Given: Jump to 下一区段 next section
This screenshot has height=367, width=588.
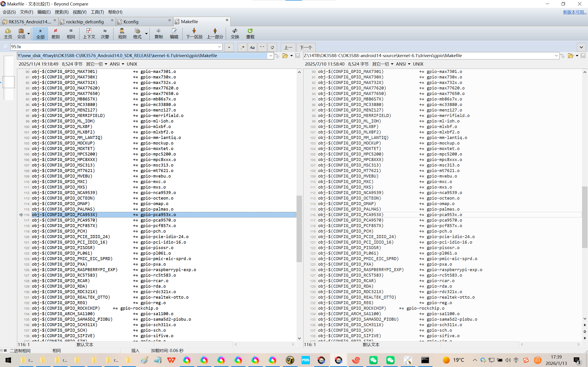Looking at the screenshot, I should 194,33.
